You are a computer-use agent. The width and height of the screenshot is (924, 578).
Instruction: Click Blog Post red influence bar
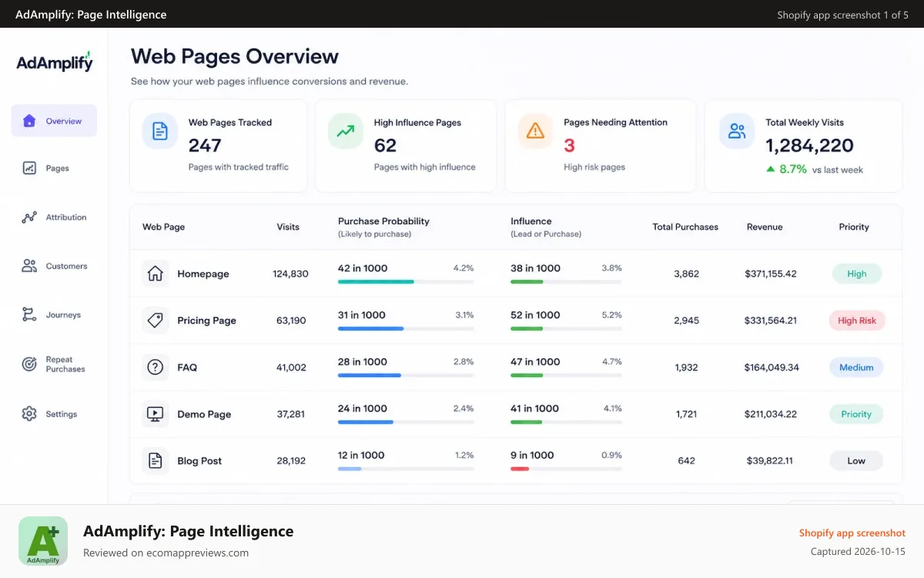(520, 469)
